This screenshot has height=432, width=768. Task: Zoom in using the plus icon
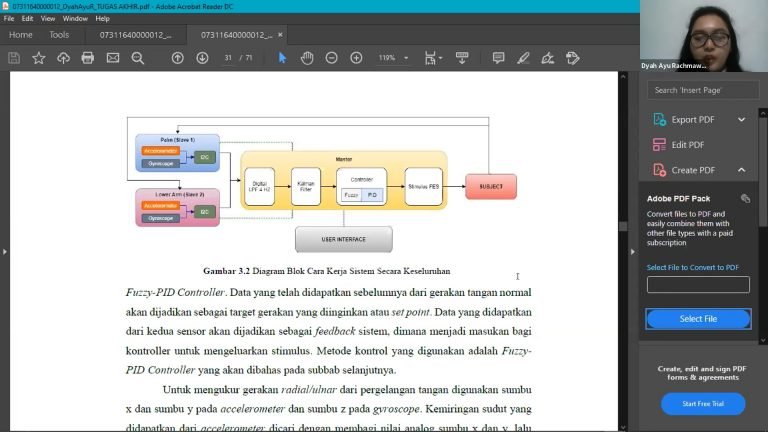[356, 58]
